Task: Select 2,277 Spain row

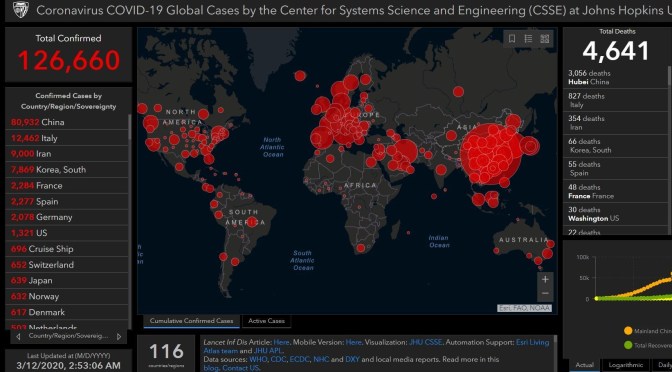Action: [x=67, y=201]
